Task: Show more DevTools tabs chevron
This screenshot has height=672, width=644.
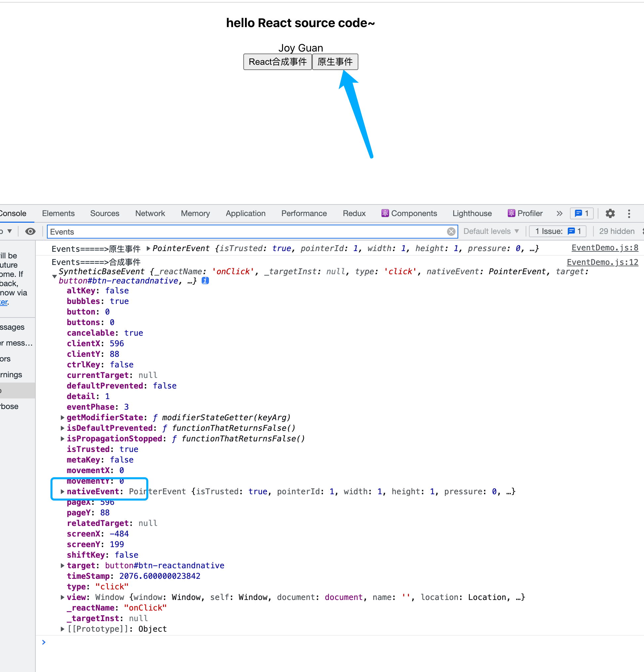Action: 559,213
